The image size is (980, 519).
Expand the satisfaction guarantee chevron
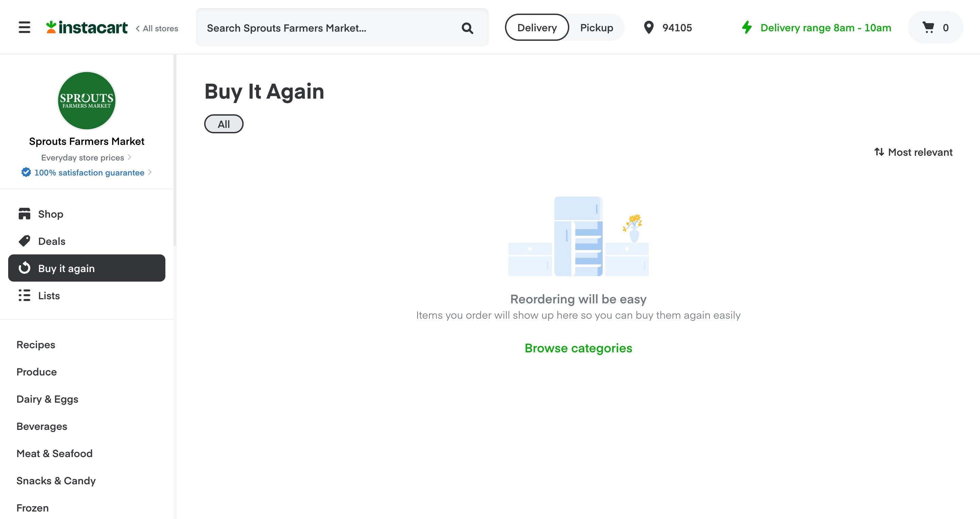tap(150, 172)
